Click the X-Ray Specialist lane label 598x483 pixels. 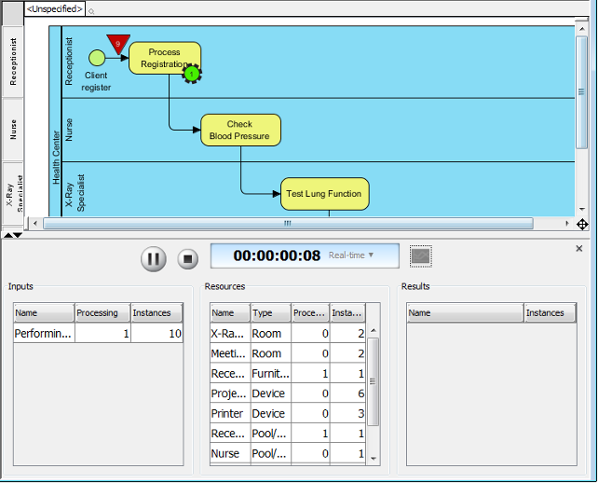pyautogui.click(x=75, y=193)
